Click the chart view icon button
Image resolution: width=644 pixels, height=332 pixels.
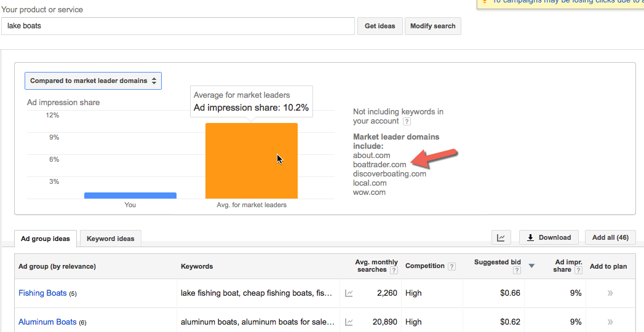click(x=501, y=238)
